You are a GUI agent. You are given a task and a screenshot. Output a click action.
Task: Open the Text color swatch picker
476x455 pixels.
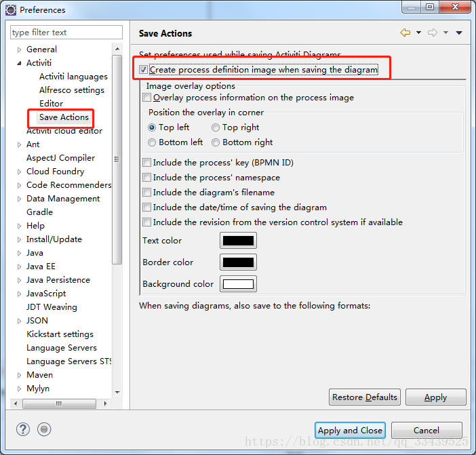[238, 241]
